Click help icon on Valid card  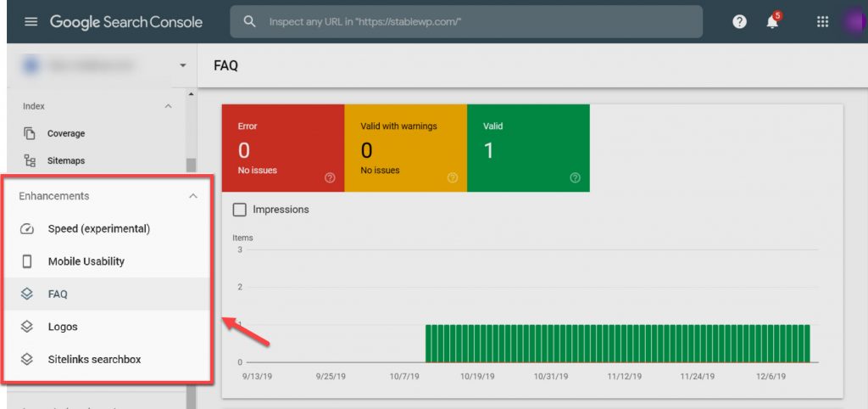tap(576, 178)
